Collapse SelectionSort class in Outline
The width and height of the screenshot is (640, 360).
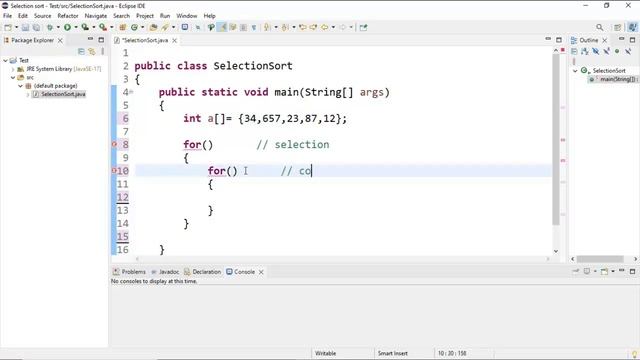click(575, 71)
